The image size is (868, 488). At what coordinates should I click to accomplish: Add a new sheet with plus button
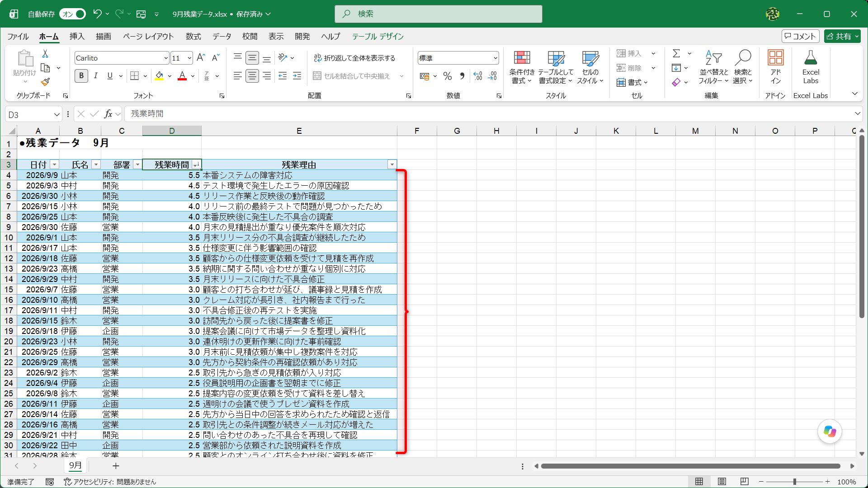coord(116,466)
